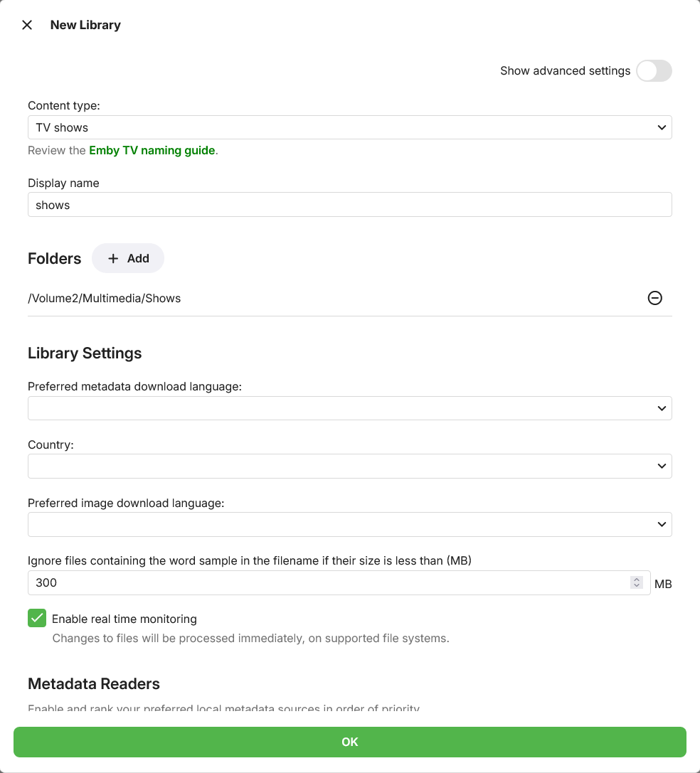Focus the Display name field
Viewport: 700px width, 773px height.
point(350,205)
